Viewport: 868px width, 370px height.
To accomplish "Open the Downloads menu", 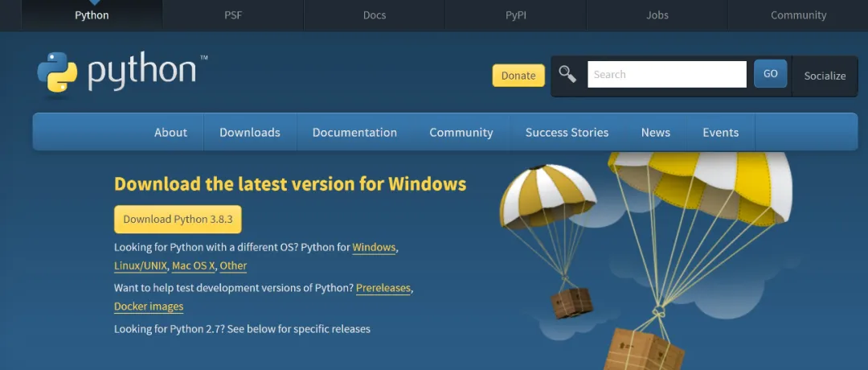I will tap(250, 133).
